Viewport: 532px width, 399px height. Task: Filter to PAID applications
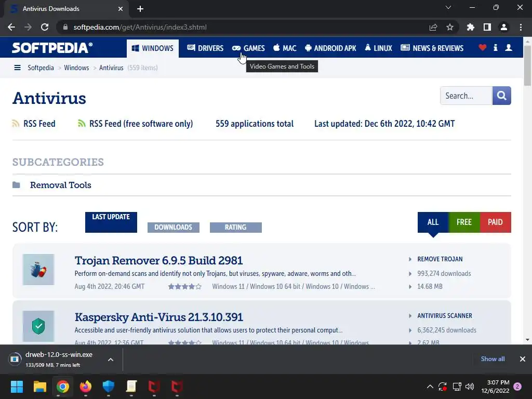click(x=495, y=222)
